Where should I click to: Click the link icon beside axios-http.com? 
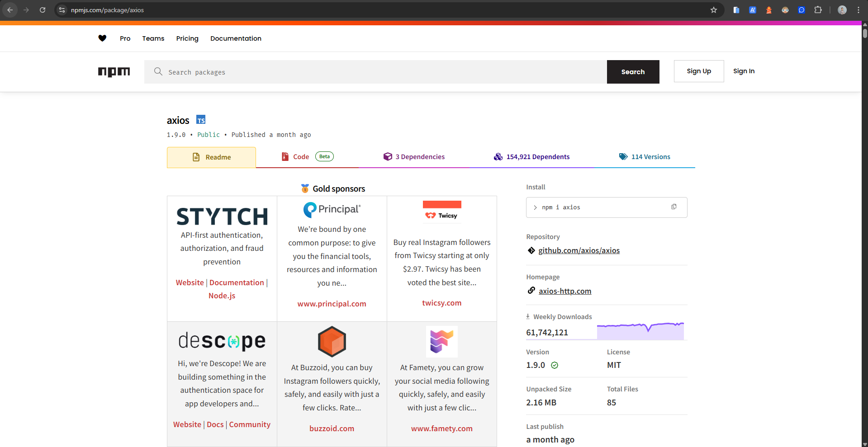(x=531, y=291)
